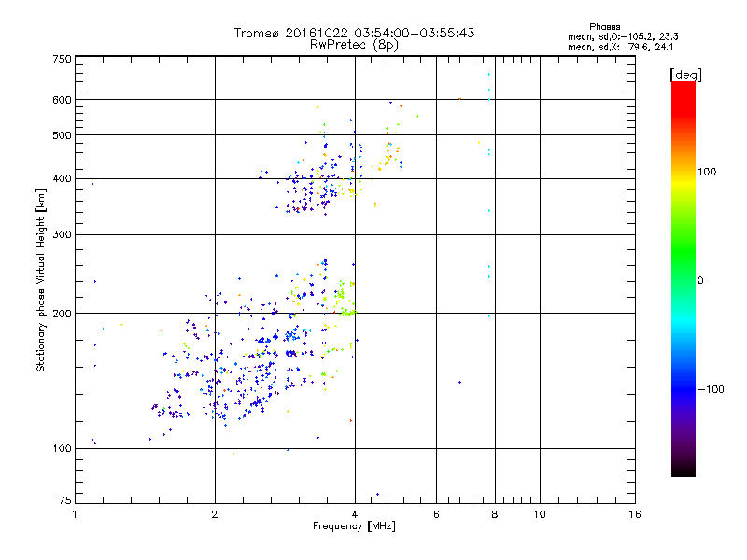Click the '2' x-axis frequency label
The image size is (747, 560).
(x=215, y=514)
